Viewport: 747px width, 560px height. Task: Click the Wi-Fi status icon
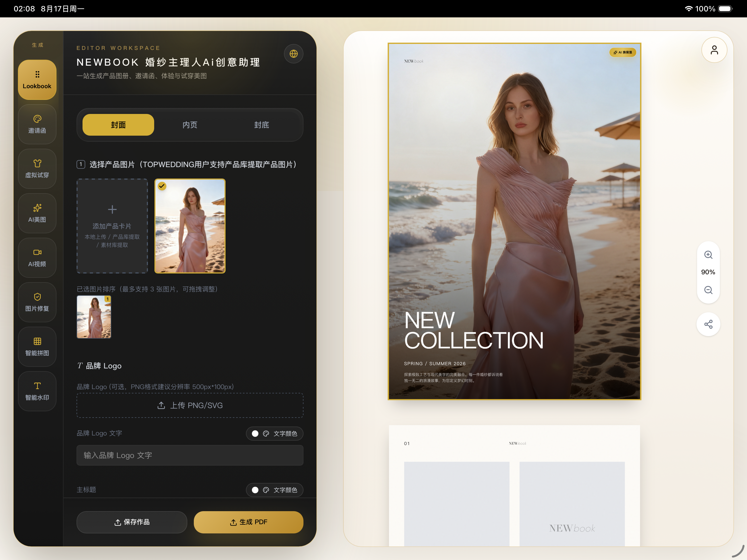[689, 9]
